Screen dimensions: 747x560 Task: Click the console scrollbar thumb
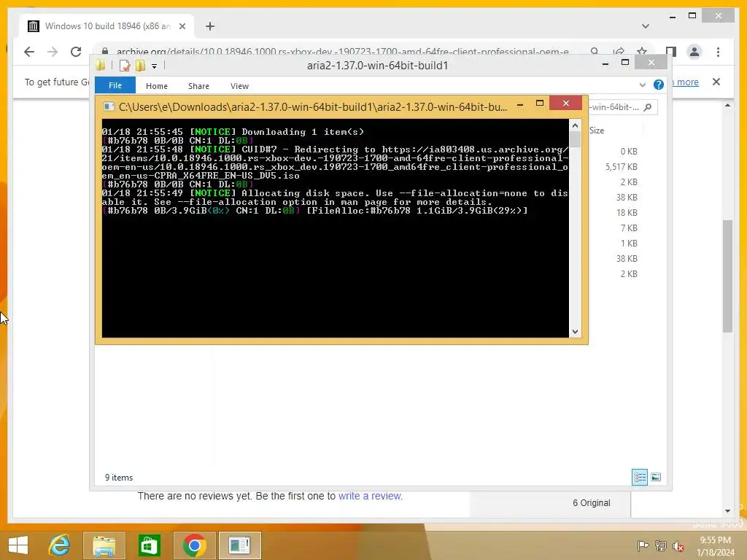point(575,139)
